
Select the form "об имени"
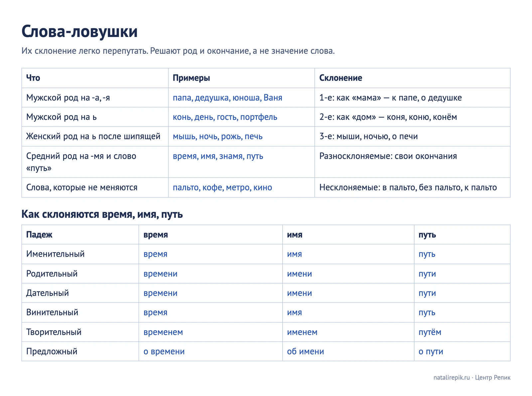[x=306, y=351]
